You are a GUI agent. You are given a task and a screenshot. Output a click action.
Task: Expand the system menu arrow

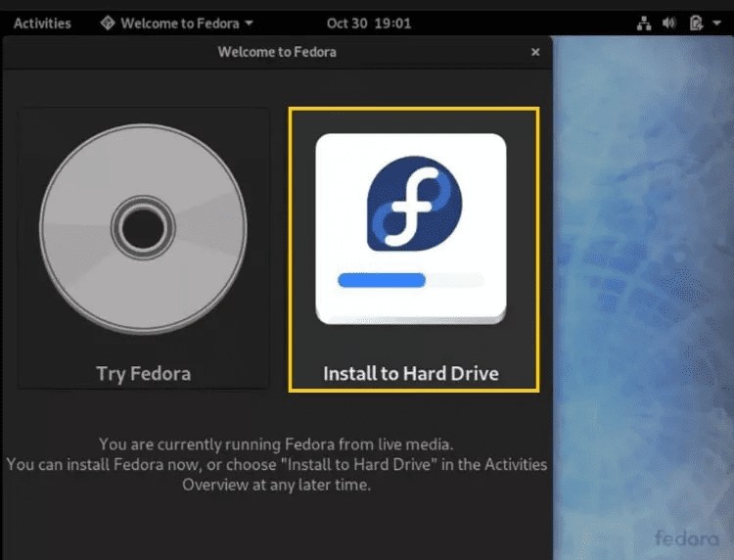tap(716, 23)
